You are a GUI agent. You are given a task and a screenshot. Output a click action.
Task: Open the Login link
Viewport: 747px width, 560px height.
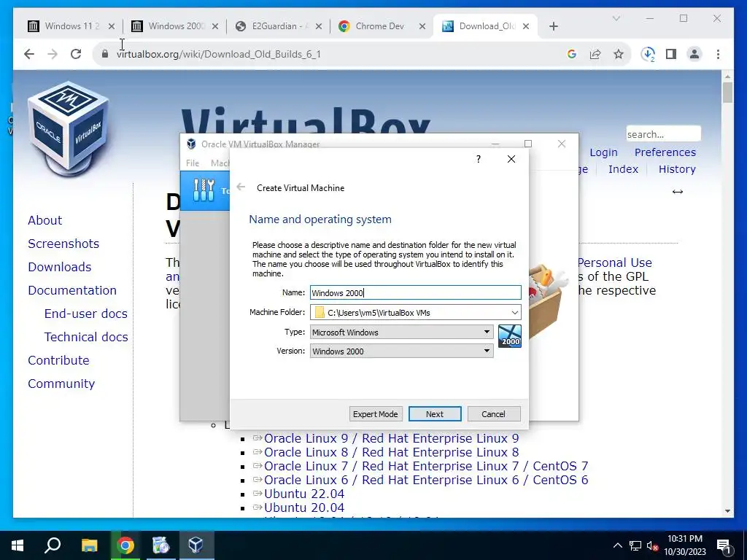(603, 152)
